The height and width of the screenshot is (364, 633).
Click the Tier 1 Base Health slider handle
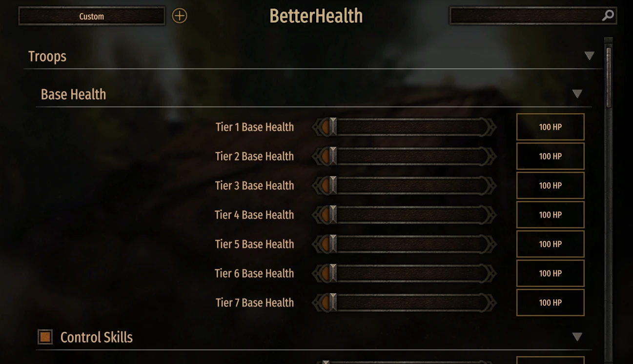(x=332, y=127)
